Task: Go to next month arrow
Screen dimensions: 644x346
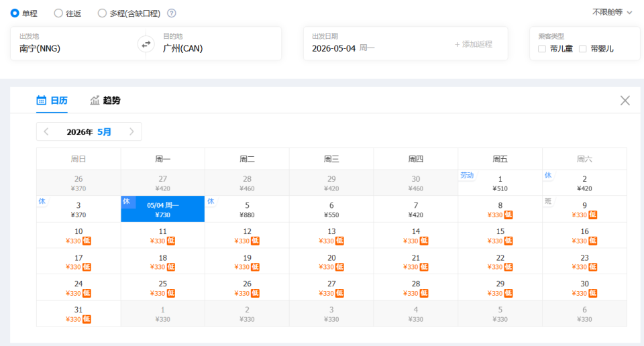Action: pyautogui.click(x=131, y=131)
